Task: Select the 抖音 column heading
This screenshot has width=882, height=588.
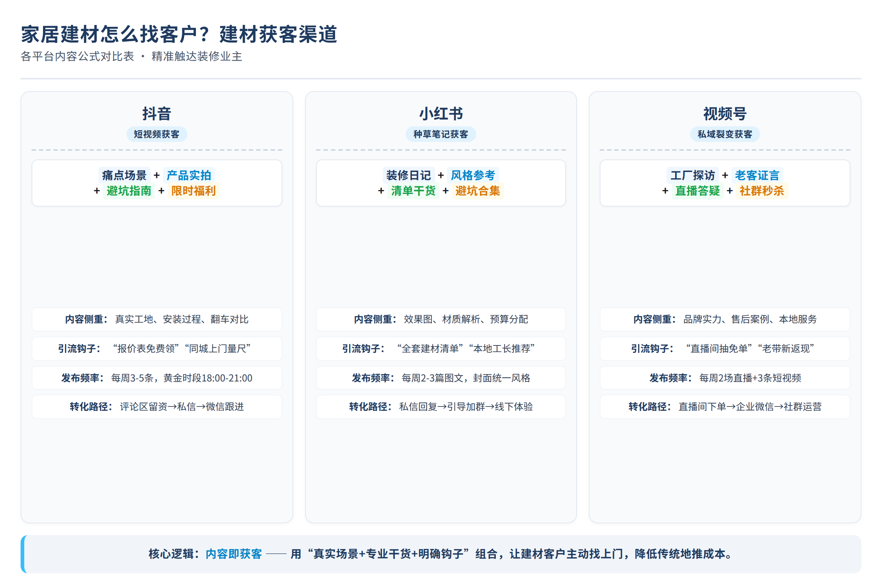Action: [x=157, y=114]
